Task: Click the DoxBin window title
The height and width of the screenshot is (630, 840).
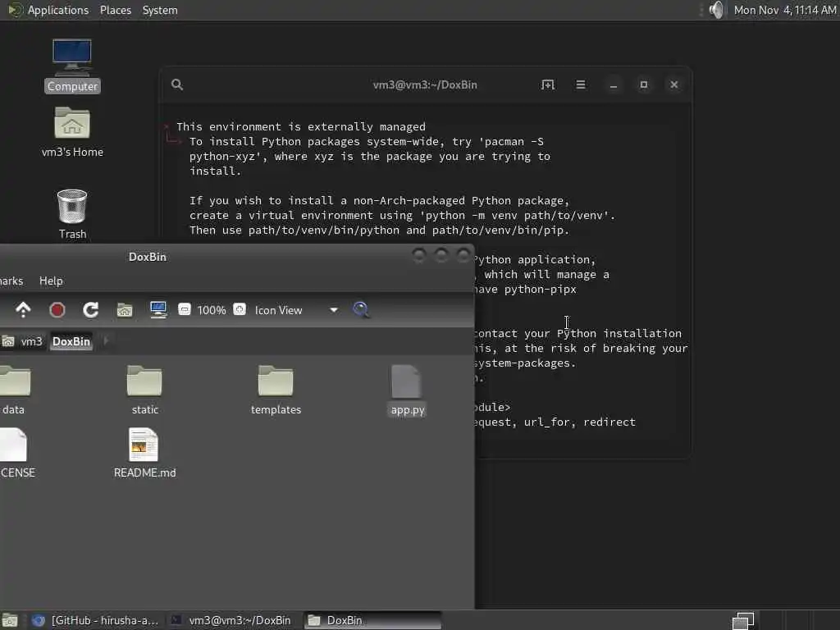Action: click(x=148, y=257)
